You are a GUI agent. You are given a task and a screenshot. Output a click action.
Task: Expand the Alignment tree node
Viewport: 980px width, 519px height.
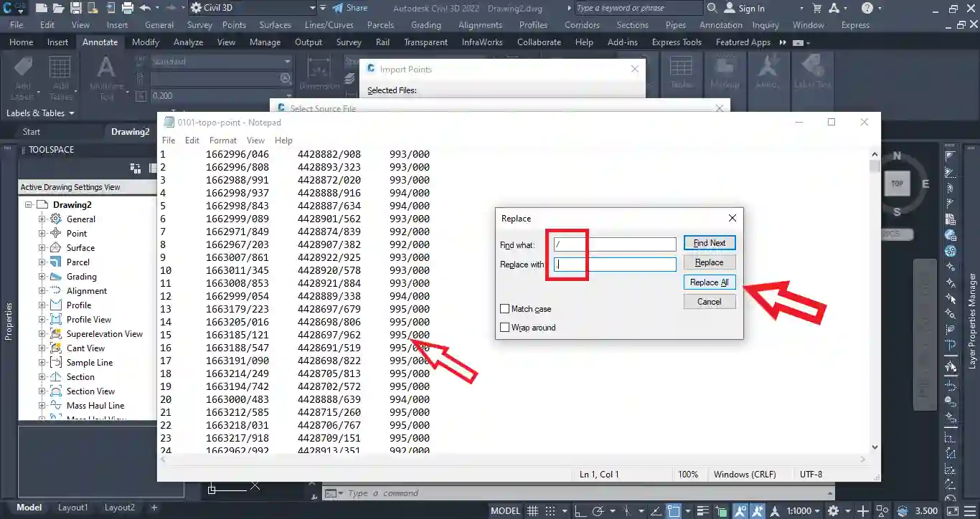click(x=42, y=291)
